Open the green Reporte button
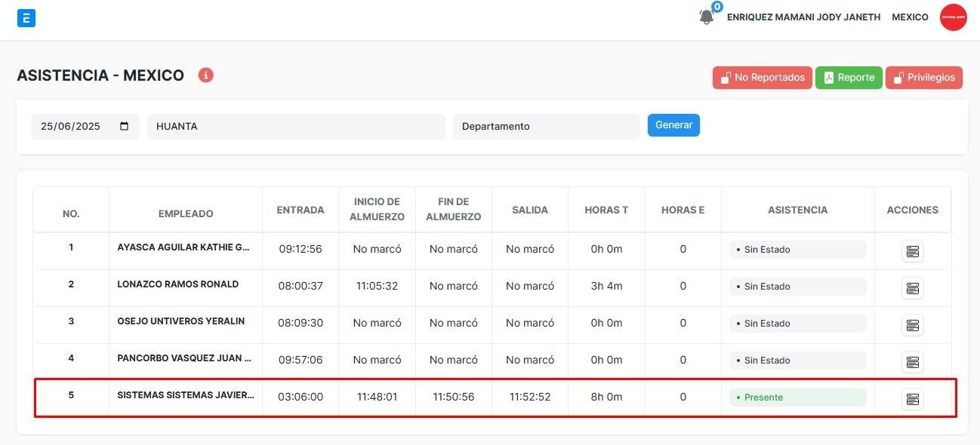Image resolution: width=980 pixels, height=445 pixels. click(x=849, y=78)
